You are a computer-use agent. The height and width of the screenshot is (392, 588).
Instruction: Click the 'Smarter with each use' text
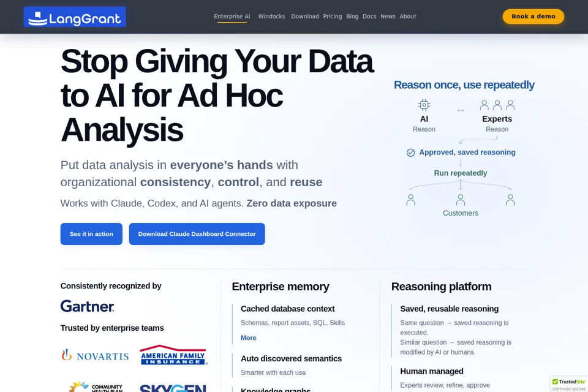(273, 372)
